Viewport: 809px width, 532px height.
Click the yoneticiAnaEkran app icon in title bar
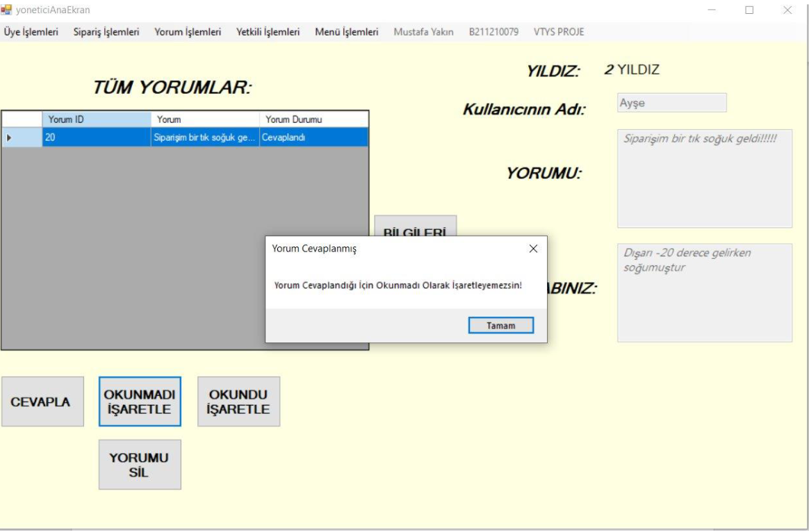point(7,10)
